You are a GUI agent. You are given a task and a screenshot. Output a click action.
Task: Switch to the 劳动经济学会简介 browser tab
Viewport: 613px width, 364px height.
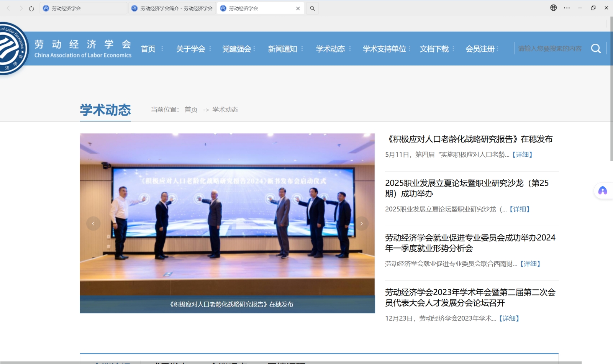pyautogui.click(x=172, y=8)
